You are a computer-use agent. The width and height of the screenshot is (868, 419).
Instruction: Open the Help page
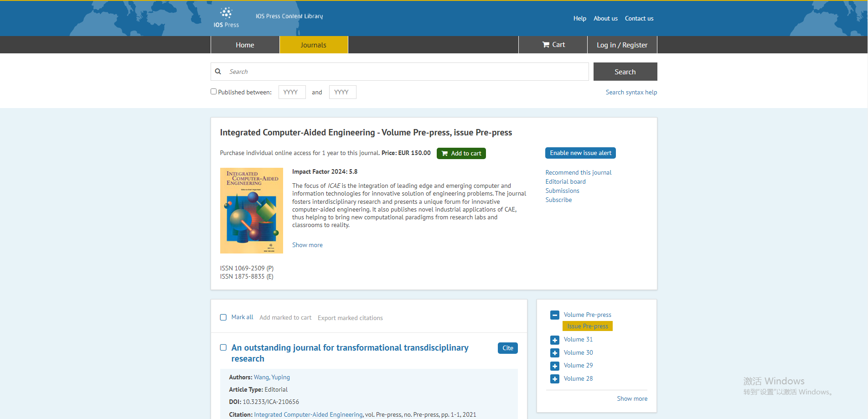point(580,18)
